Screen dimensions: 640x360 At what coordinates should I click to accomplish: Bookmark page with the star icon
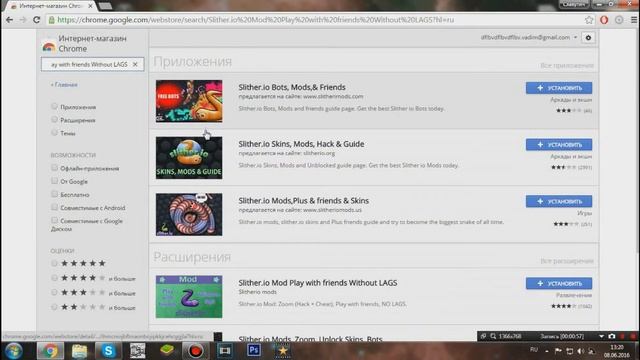[589, 20]
